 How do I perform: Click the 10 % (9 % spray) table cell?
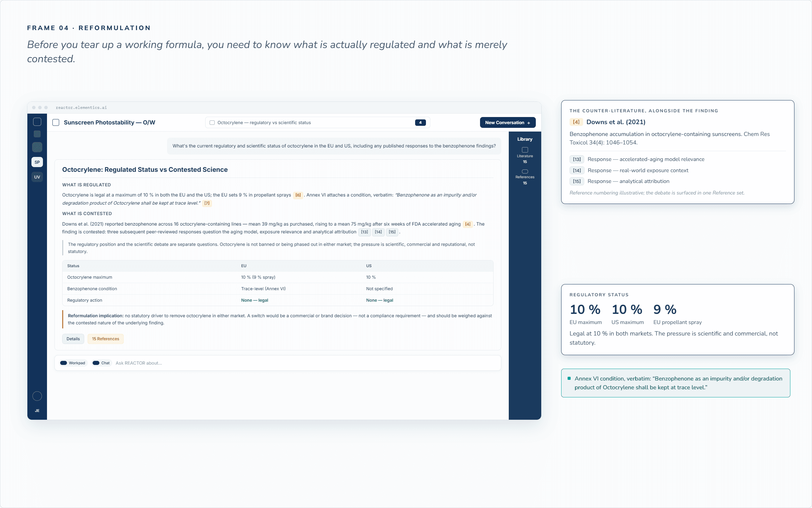(x=258, y=277)
